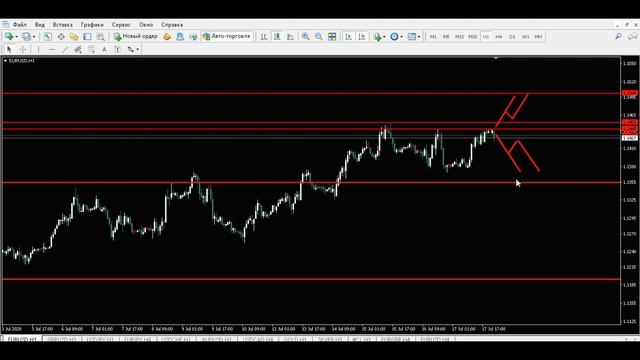This screenshot has width=640, height=360.
Task: Switch chart to candlesticks type
Action: coord(277,37)
